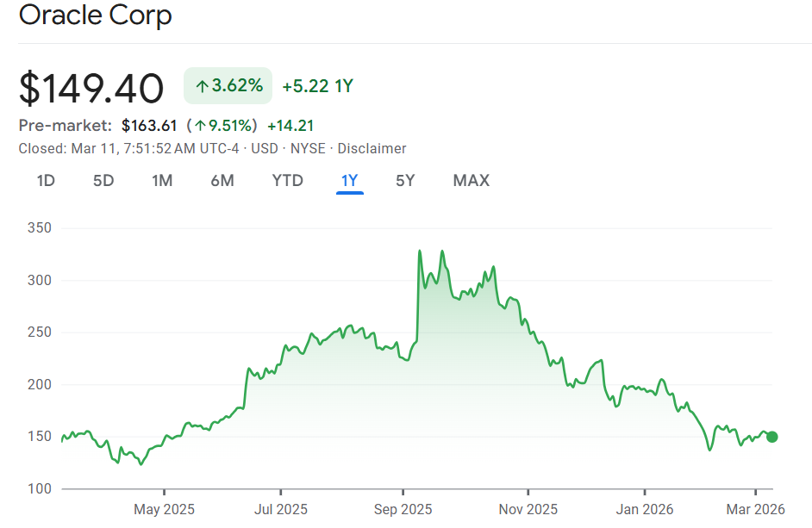This screenshot has height=528, width=812.
Task: Click the pre-market price $163.61
Action: coord(149,126)
